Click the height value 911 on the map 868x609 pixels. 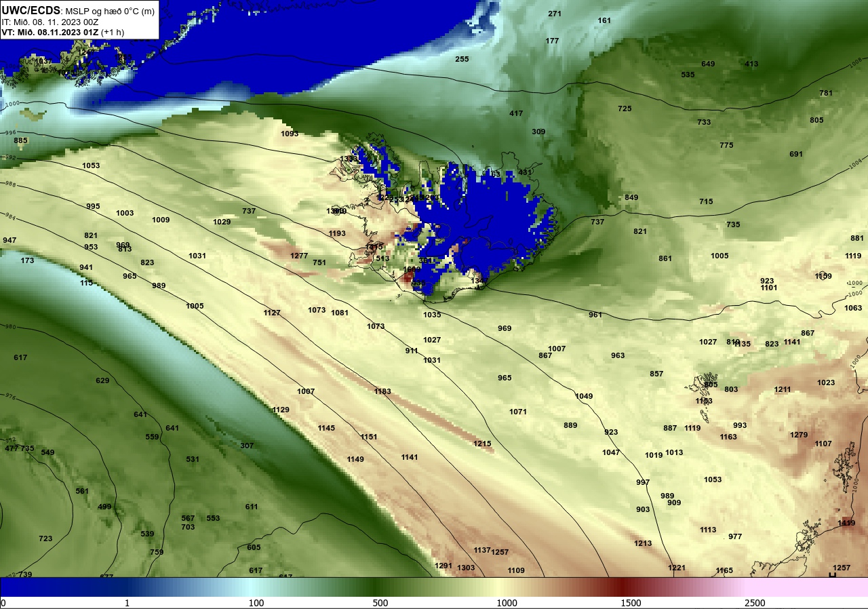point(412,351)
